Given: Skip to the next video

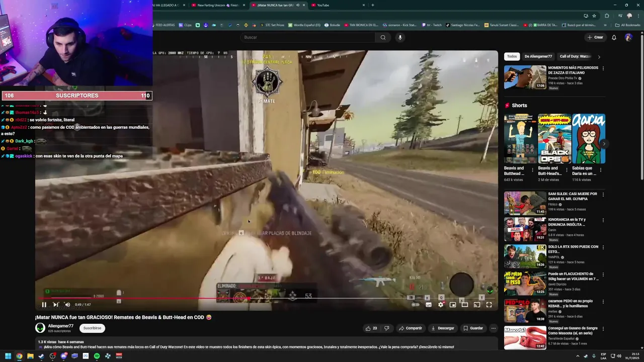Looking at the screenshot, I should click(56, 305).
